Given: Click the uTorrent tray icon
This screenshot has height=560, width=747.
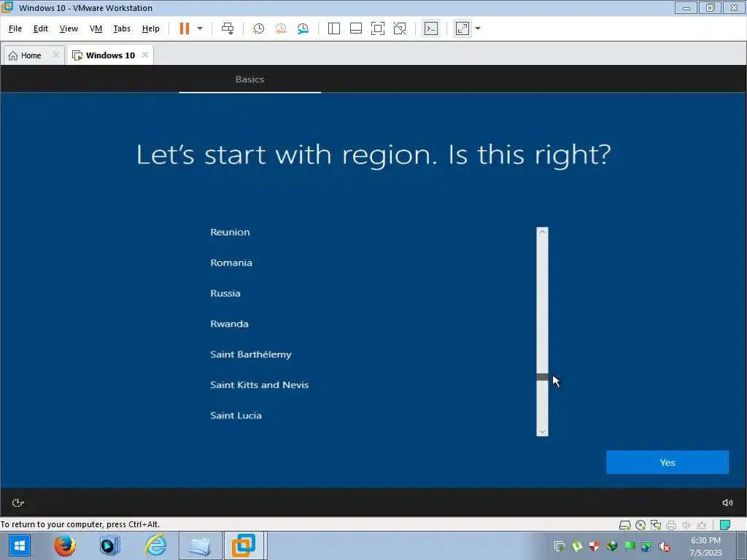Looking at the screenshot, I should click(x=577, y=546).
